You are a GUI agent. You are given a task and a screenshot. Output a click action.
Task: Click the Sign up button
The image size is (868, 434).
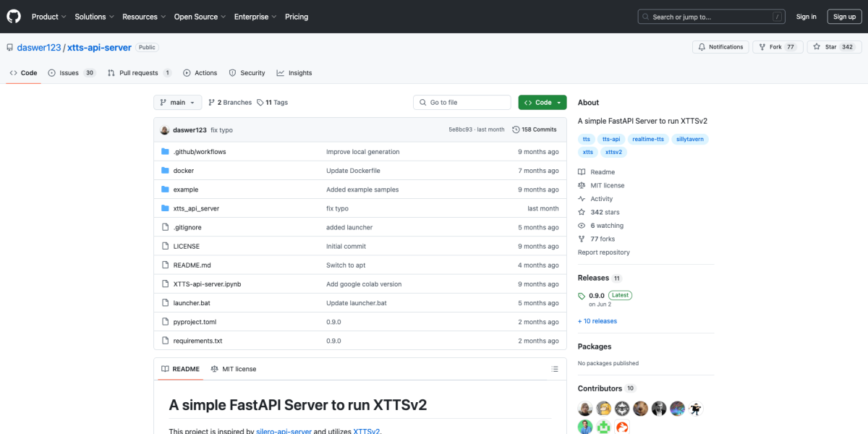coord(844,17)
